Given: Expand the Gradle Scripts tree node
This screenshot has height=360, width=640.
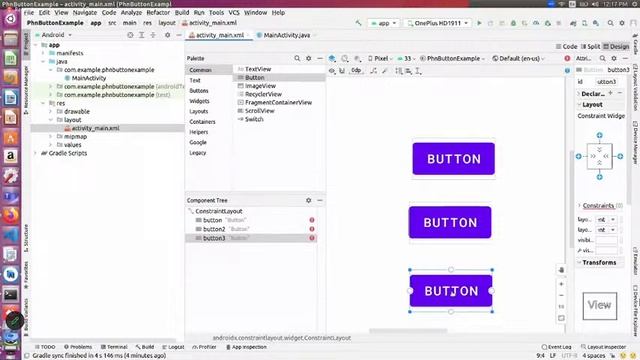Looking at the screenshot, I should point(36,153).
